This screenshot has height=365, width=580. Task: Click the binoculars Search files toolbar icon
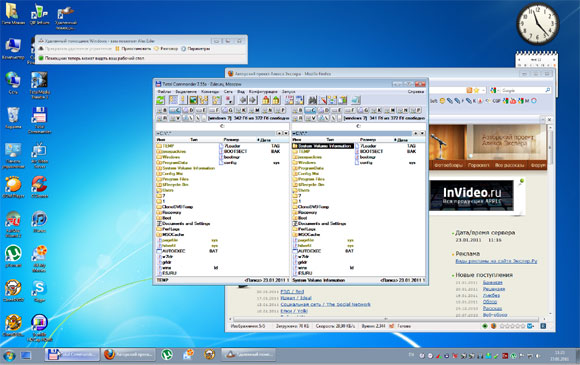click(313, 100)
